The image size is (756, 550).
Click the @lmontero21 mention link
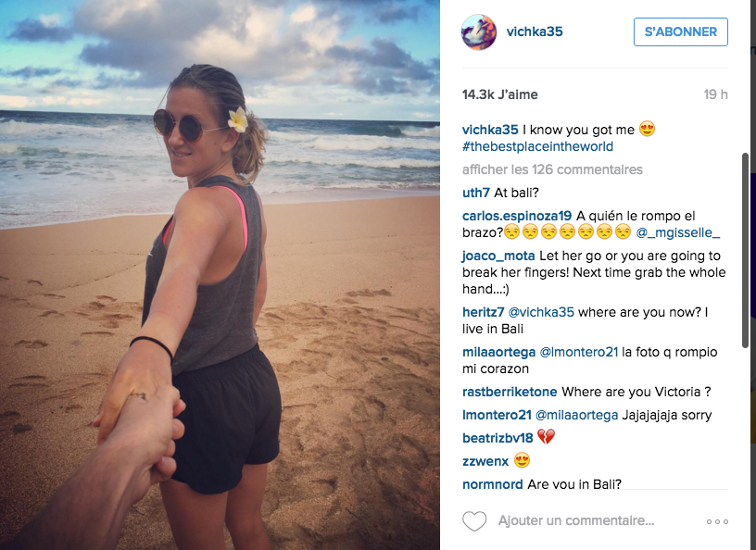click(x=578, y=353)
